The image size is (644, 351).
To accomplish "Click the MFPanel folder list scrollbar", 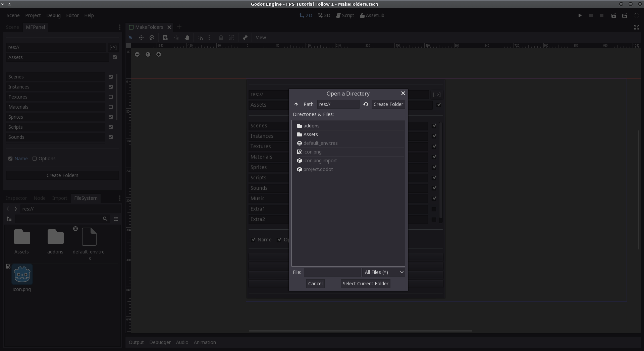I will click(x=117, y=97).
